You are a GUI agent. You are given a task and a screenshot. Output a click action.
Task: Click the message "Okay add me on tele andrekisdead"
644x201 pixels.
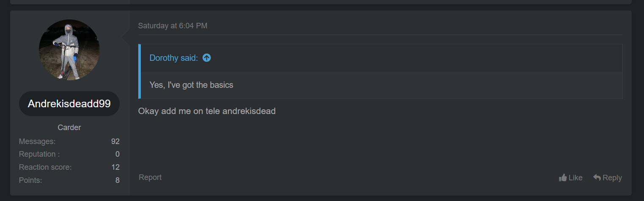click(x=207, y=111)
